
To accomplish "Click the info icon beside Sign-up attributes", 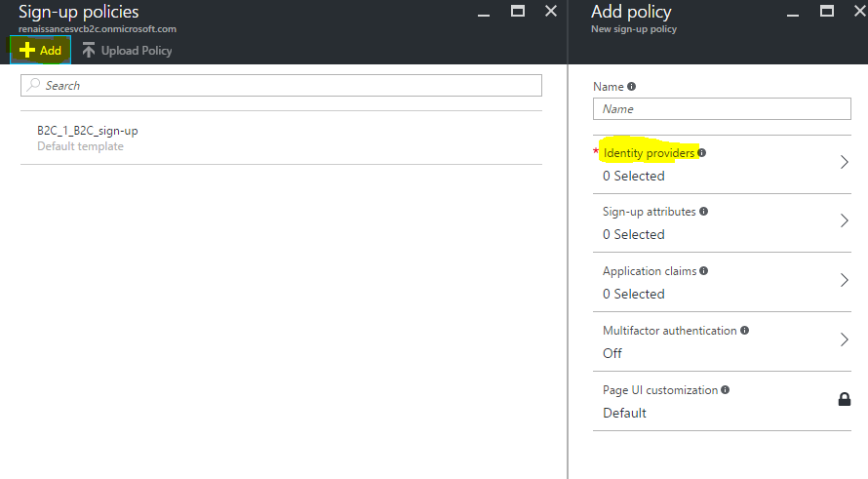I will (704, 212).
